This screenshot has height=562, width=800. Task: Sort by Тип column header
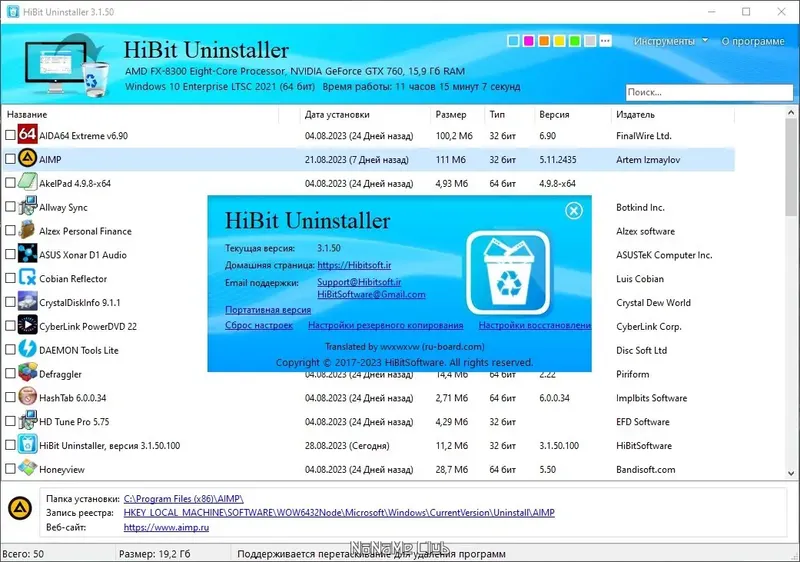click(x=509, y=115)
